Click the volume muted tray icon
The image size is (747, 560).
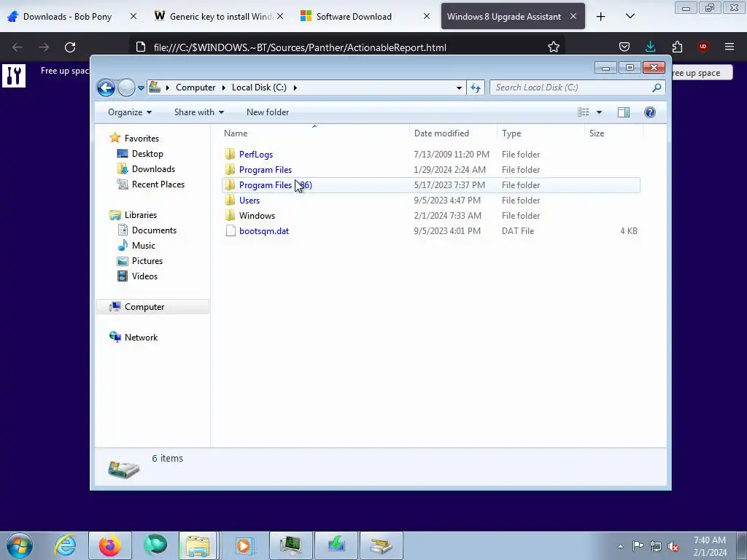[673, 546]
